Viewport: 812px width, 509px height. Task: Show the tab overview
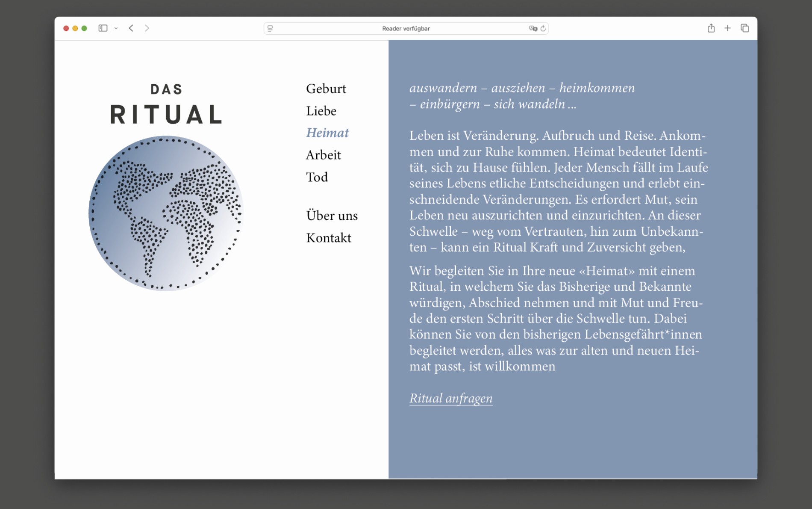(x=744, y=28)
